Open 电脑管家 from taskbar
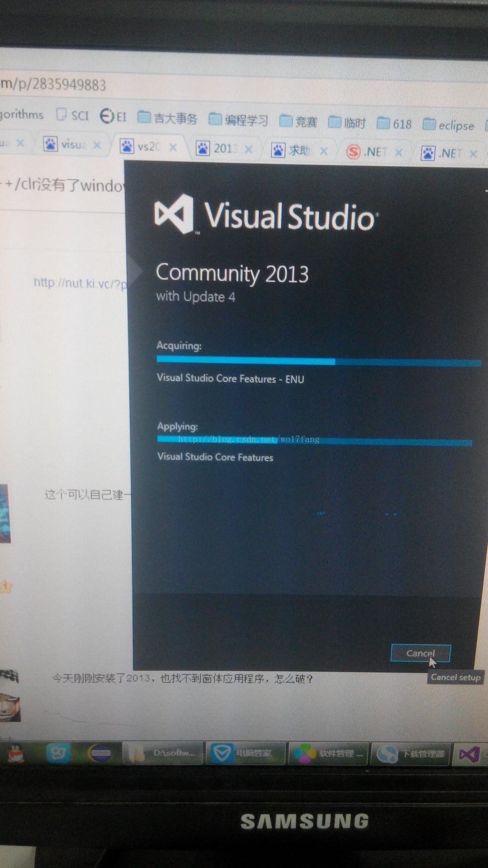The width and height of the screenshot is (488, 868). tap(246, 753)
